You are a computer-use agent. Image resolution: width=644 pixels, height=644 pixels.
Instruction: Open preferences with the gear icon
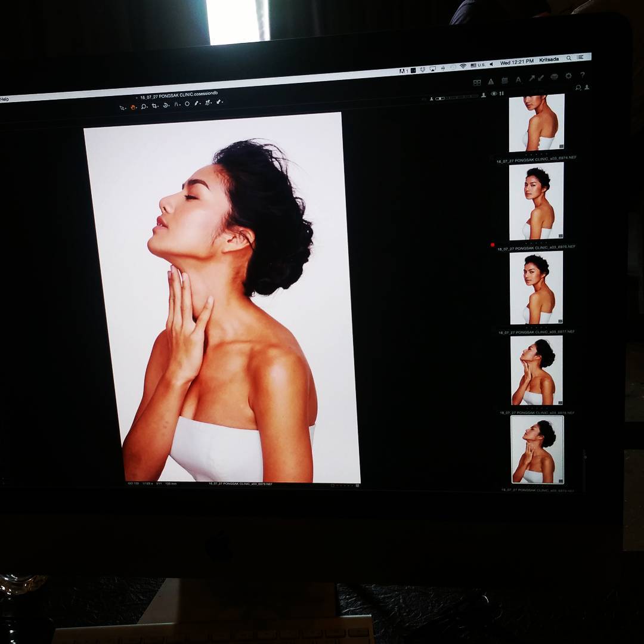[x=568, y=76]
